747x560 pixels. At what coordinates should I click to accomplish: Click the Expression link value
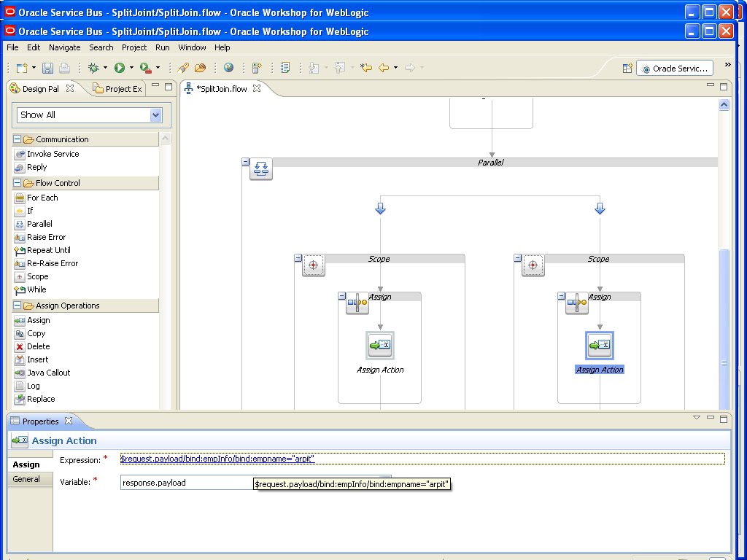click(217, 459)
